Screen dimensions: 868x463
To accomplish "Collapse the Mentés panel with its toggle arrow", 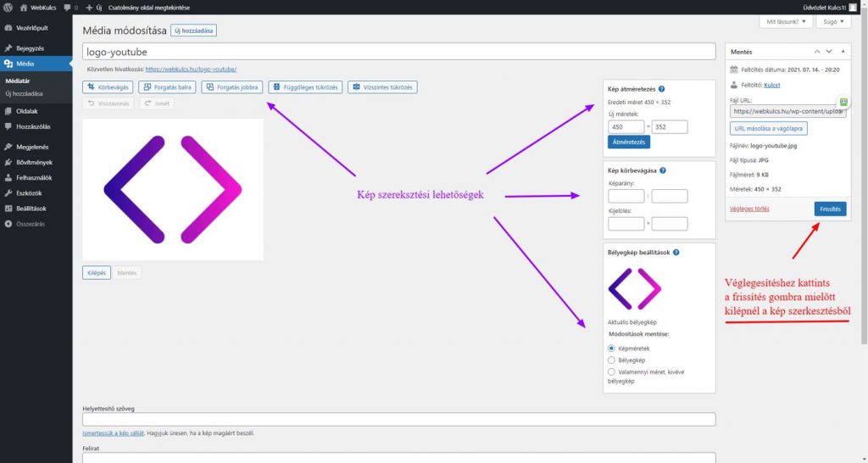I will [843, 52].
